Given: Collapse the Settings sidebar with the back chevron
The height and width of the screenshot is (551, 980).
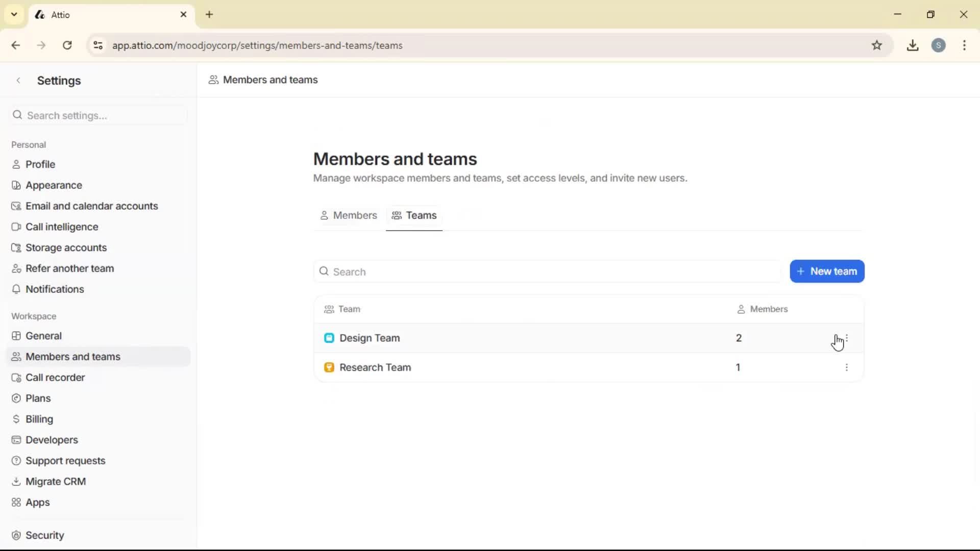Looking at the screenshot, I should point(18,80).
